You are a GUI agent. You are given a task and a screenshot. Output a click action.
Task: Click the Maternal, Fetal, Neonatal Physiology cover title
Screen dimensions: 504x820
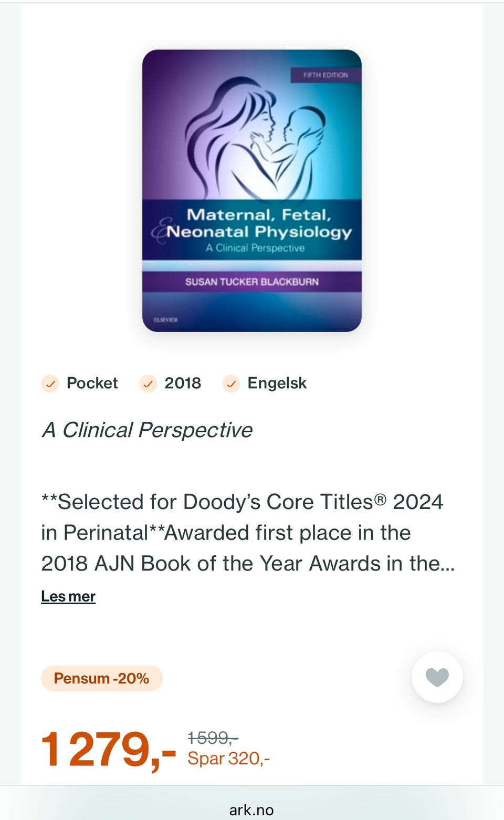pos(259,223)
